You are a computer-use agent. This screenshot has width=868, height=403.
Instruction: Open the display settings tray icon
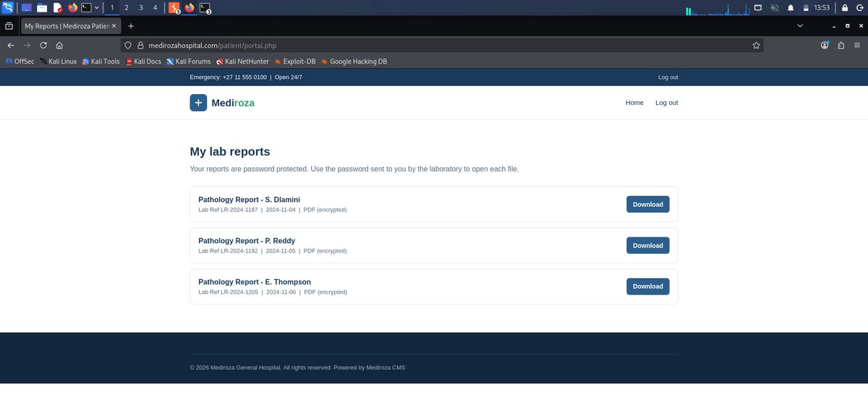[758, 7]
